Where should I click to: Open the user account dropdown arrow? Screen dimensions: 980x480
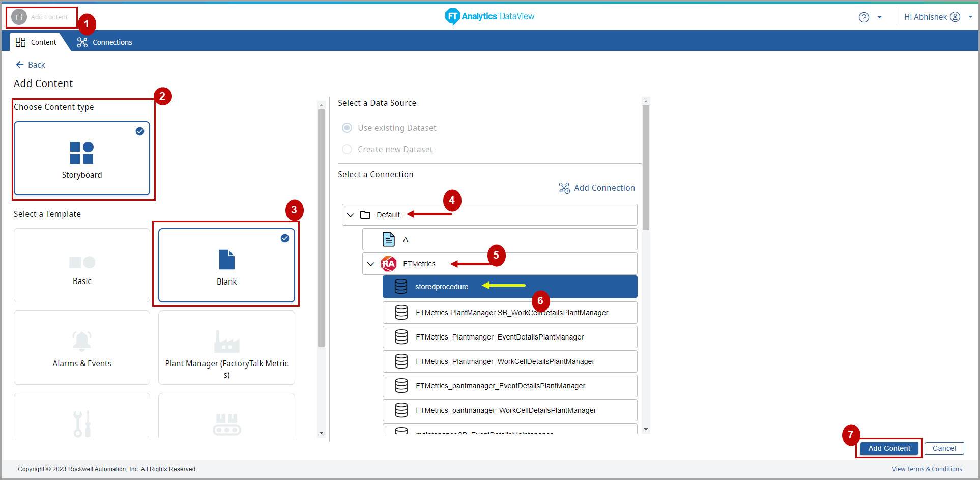[970, 17]
